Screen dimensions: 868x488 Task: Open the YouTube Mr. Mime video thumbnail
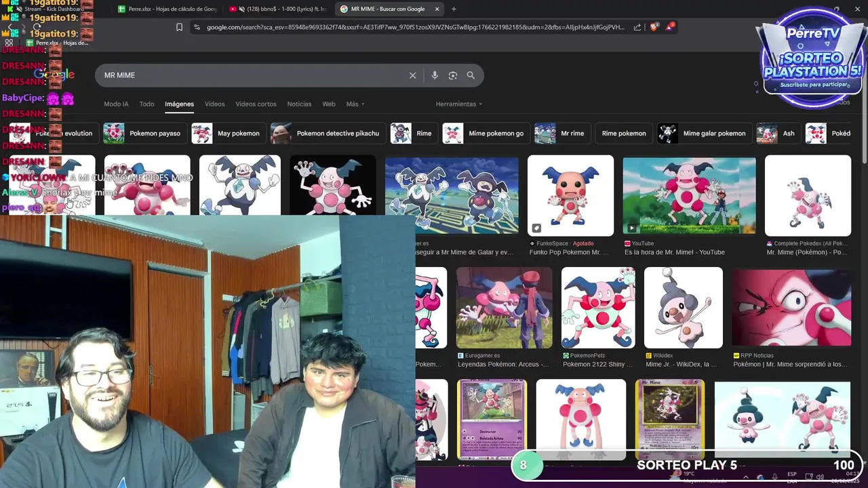pos(689,195)
